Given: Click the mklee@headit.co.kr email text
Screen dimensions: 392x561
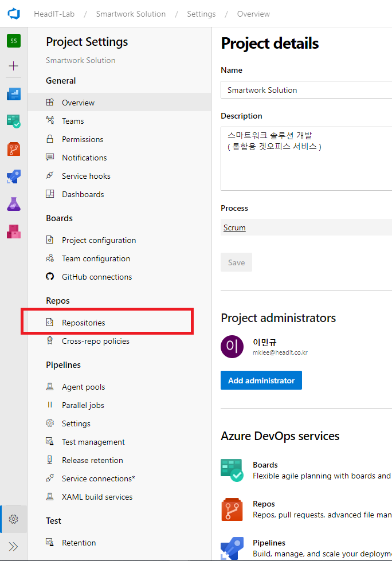Looking at the screenshot, I should [280, 352].
